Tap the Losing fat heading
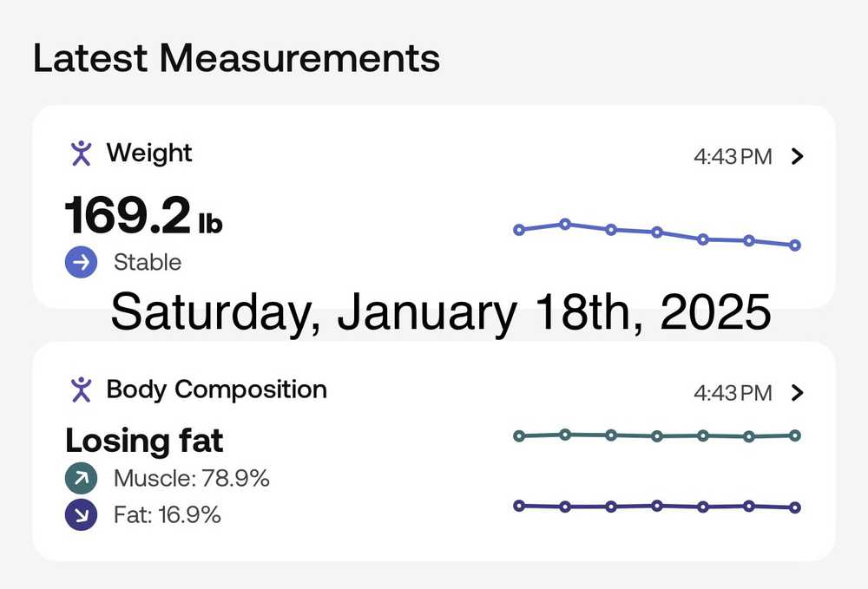The width and height of the screenshot is (868, 589). [144, 441]
